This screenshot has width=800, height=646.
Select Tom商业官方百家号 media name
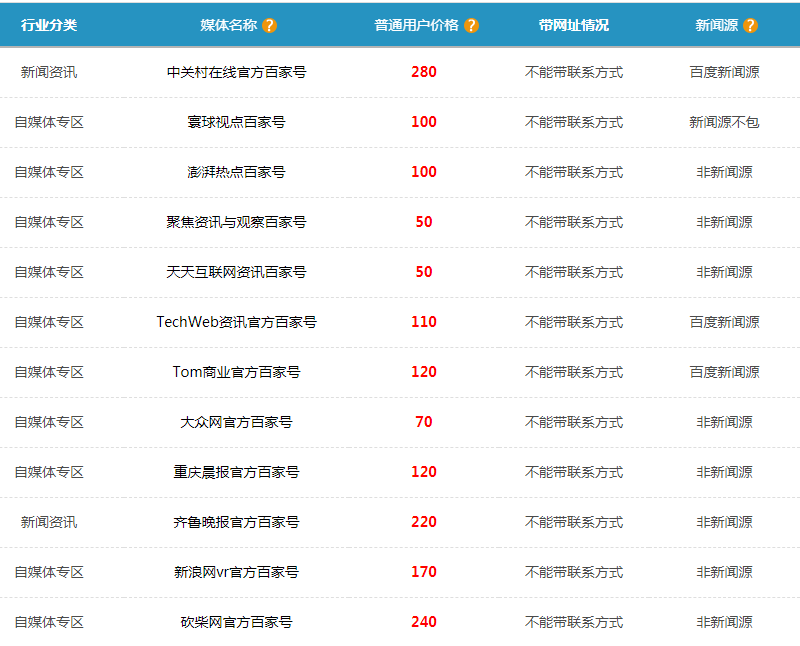[x=236, y=372]
